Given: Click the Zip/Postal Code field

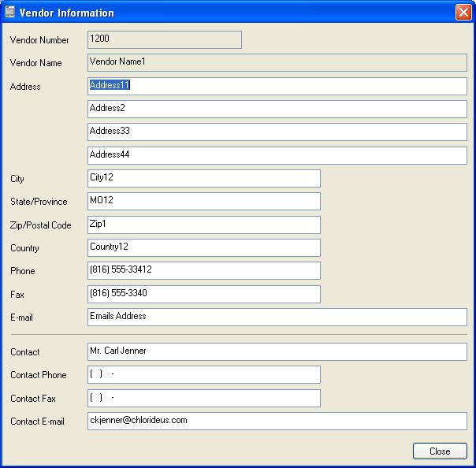Looking at the screenshot, I should [204, 225].
